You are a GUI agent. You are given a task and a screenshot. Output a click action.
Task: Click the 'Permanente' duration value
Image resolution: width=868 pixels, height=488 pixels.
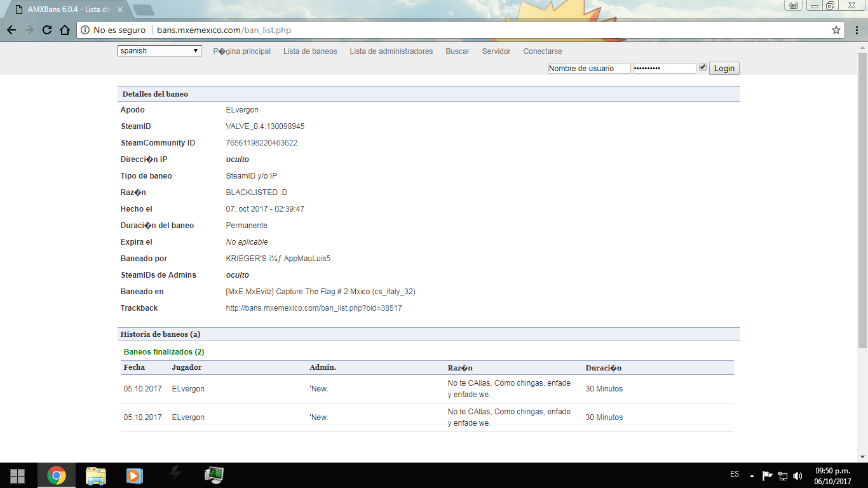(x=247, y=226)
